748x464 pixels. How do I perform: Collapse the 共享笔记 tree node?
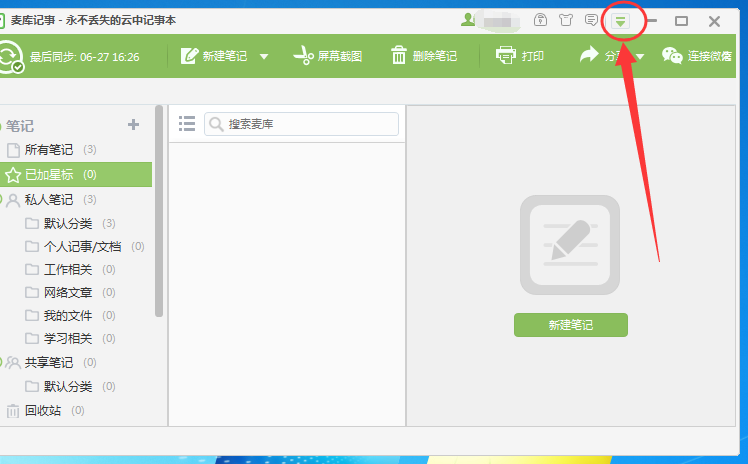(1, 362)
